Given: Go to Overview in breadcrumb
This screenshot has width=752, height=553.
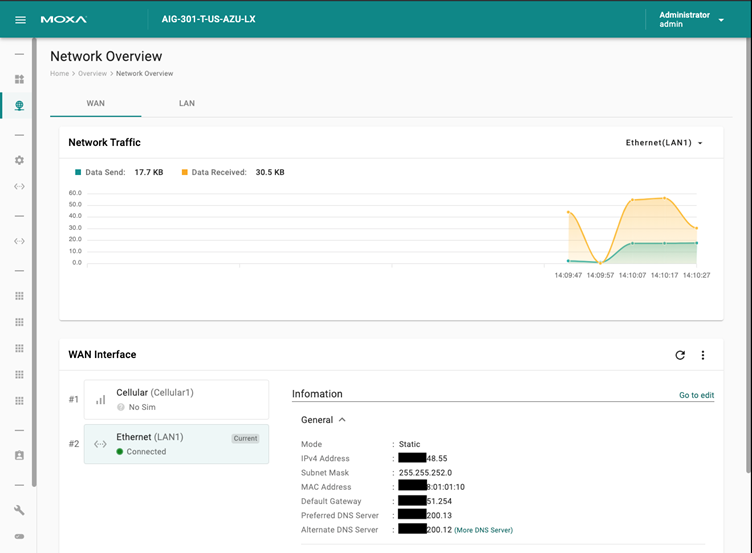Looking at the screenshot, I should pos(93,73).
